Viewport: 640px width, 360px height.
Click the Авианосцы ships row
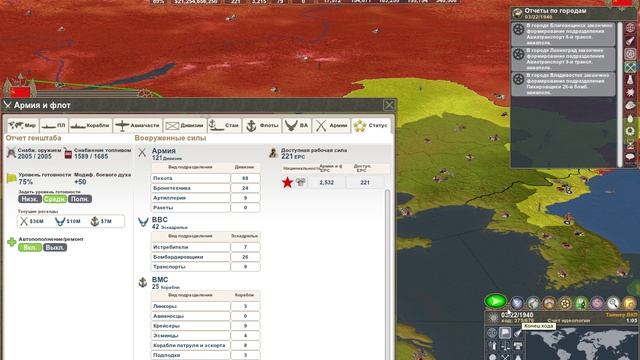tap(206, 316)
